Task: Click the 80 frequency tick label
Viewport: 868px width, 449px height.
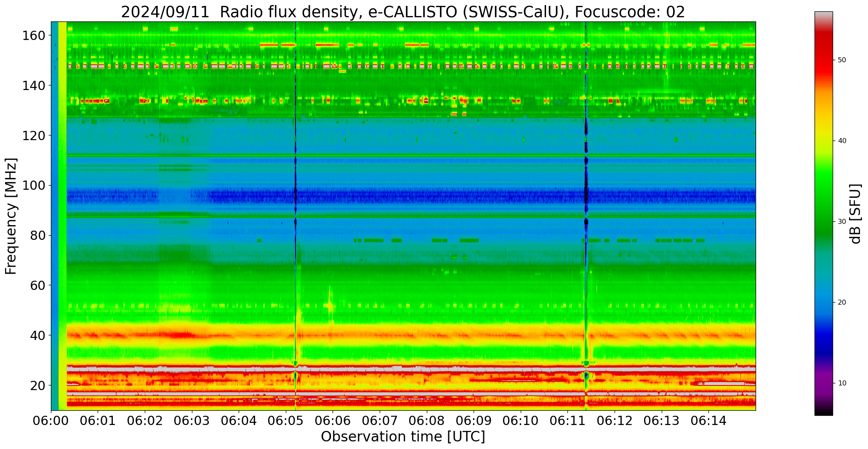Action: (x=38, y=235)
